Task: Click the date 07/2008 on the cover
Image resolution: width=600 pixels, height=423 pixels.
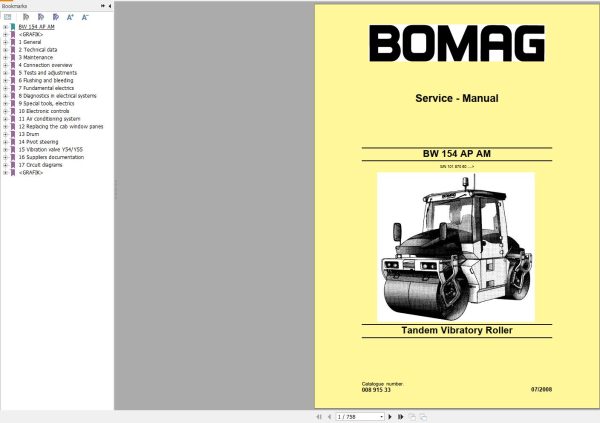Action: pos(541,389)
